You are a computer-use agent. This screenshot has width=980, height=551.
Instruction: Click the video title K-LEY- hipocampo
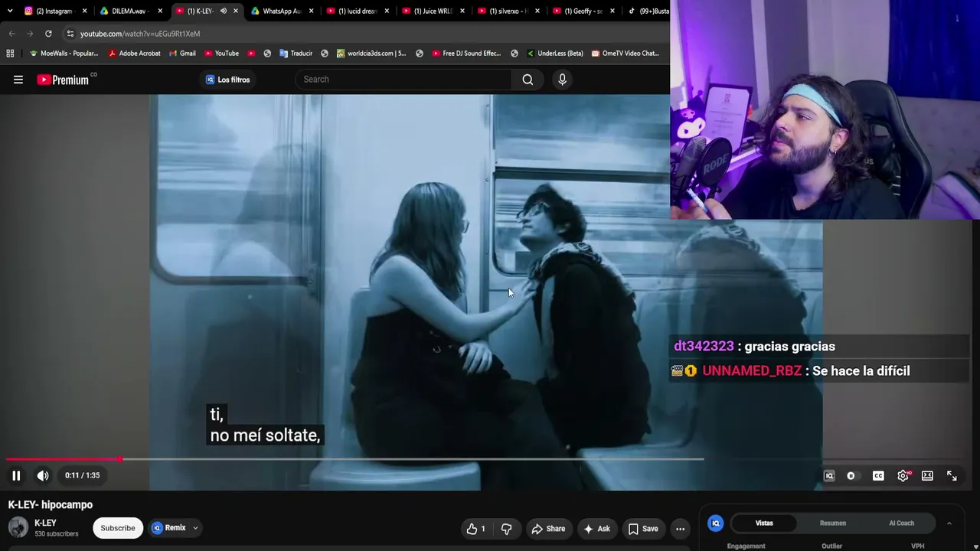pos(51,505)
